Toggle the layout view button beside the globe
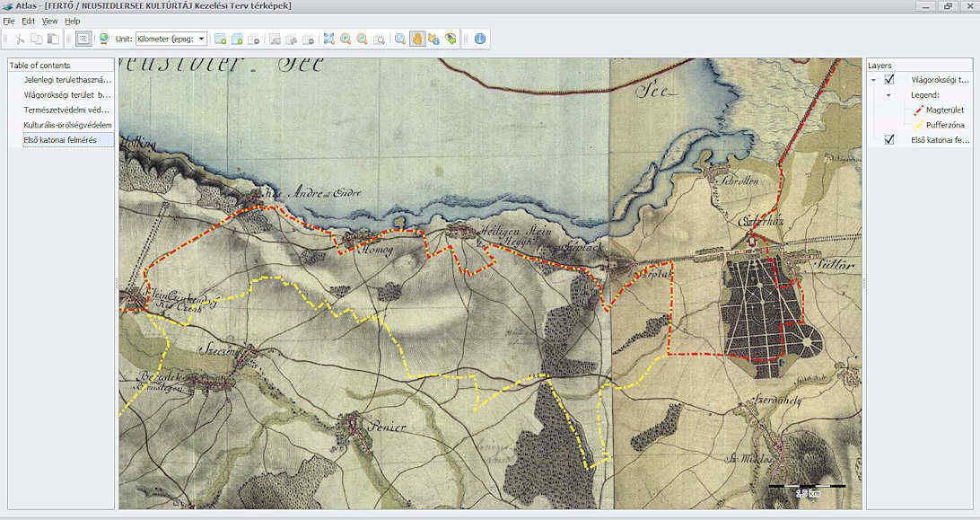 83,39
